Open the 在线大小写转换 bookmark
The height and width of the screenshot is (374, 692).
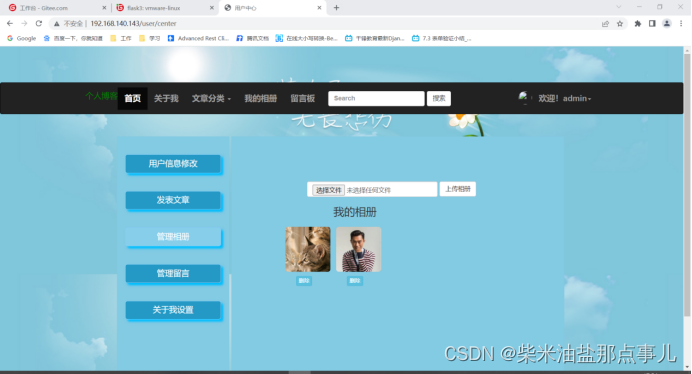click(307, 38)
